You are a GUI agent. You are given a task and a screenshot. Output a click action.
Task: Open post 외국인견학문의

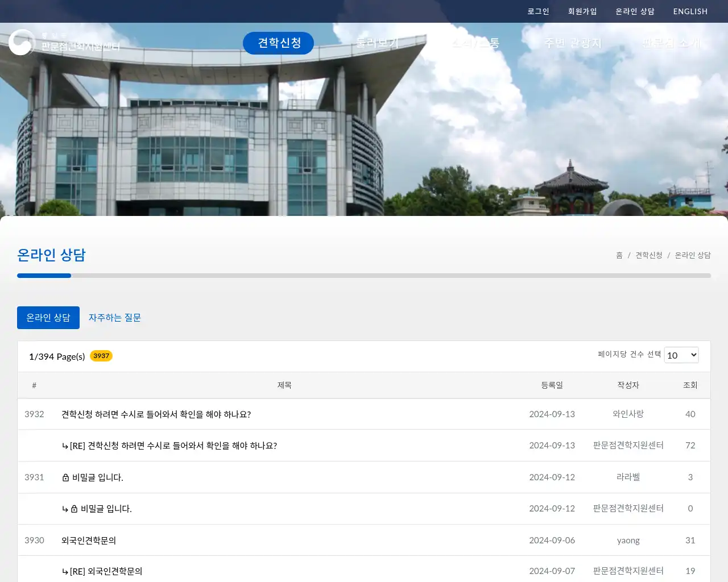89,541
